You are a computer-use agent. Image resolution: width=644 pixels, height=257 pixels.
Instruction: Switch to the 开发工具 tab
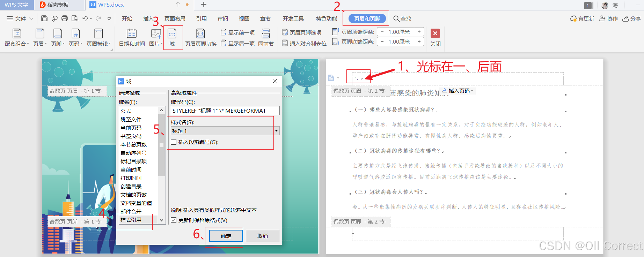tap(293, 18)
